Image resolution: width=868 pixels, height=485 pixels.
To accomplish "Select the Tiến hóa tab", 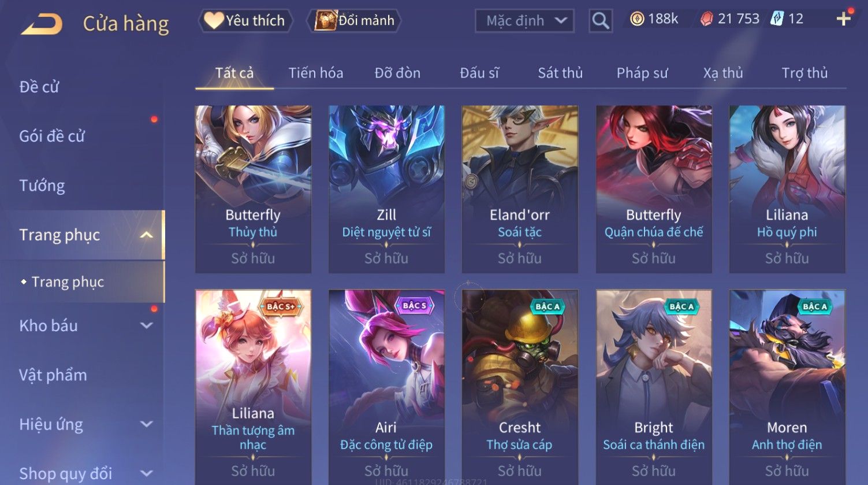I will 316,73.
